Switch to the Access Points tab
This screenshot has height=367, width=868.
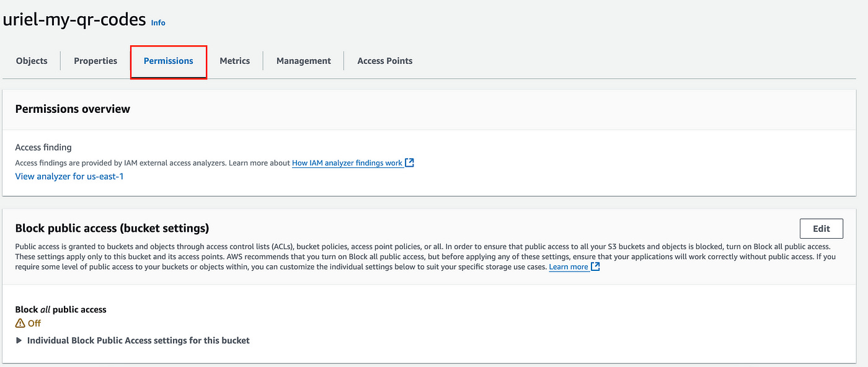point(385,61)
